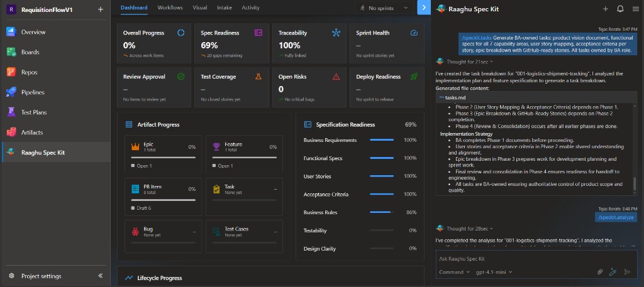Click the blue arrow panel toggle button
The height and width of the screenshot is (287, 644).
pos(424,8)
